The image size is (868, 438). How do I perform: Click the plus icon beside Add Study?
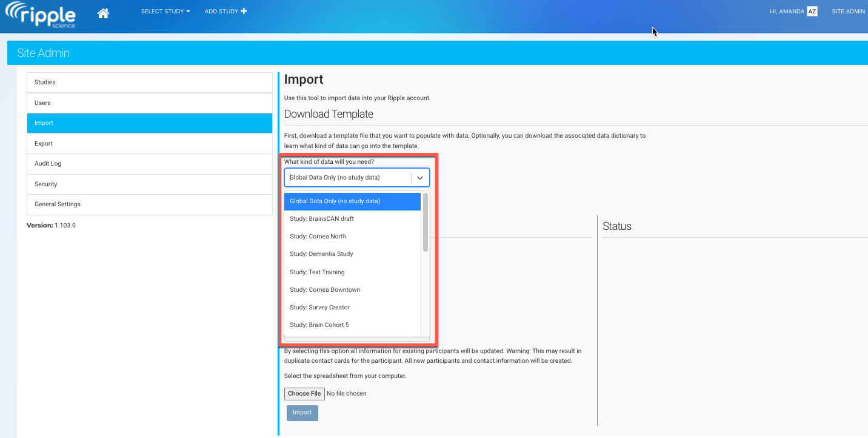(x=244, y=12)
